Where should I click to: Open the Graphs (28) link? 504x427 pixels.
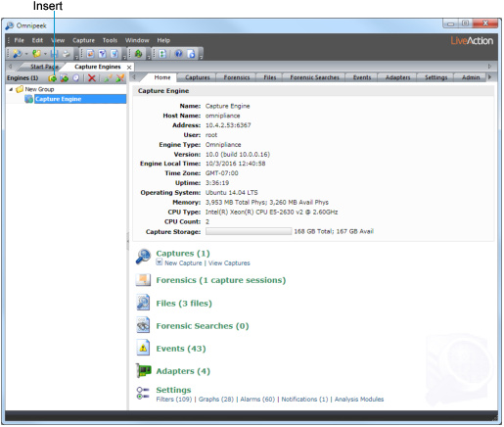216,400
